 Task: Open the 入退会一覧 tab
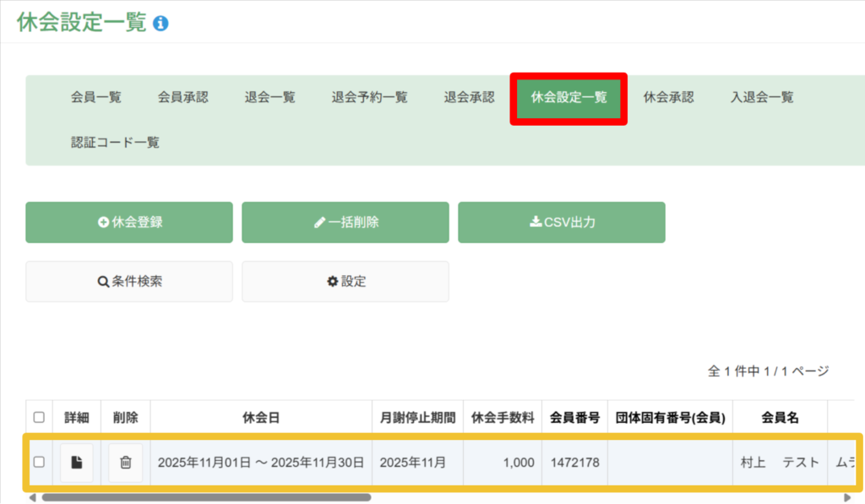click(x=762, y=97)
